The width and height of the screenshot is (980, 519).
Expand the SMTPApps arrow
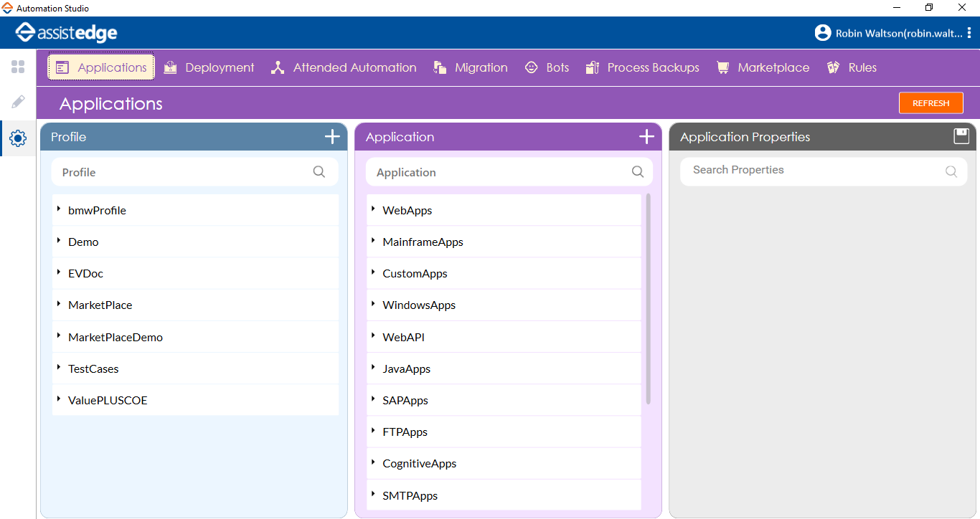tap(373, 493)
